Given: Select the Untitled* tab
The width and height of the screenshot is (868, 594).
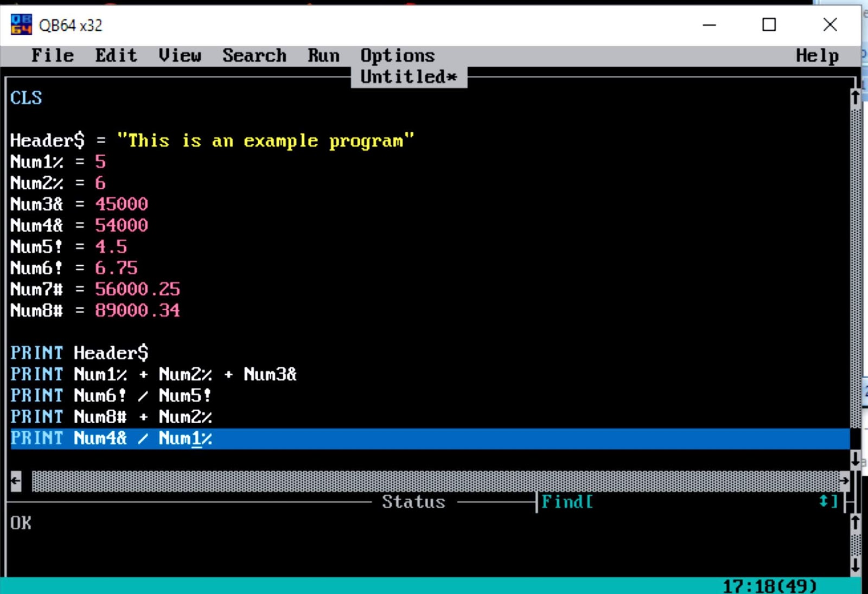Looking at the screenshot, I should 409,76.
